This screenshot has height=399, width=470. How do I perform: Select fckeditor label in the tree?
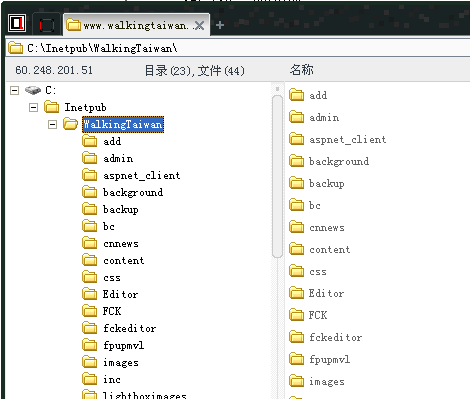tap(129, 328)
